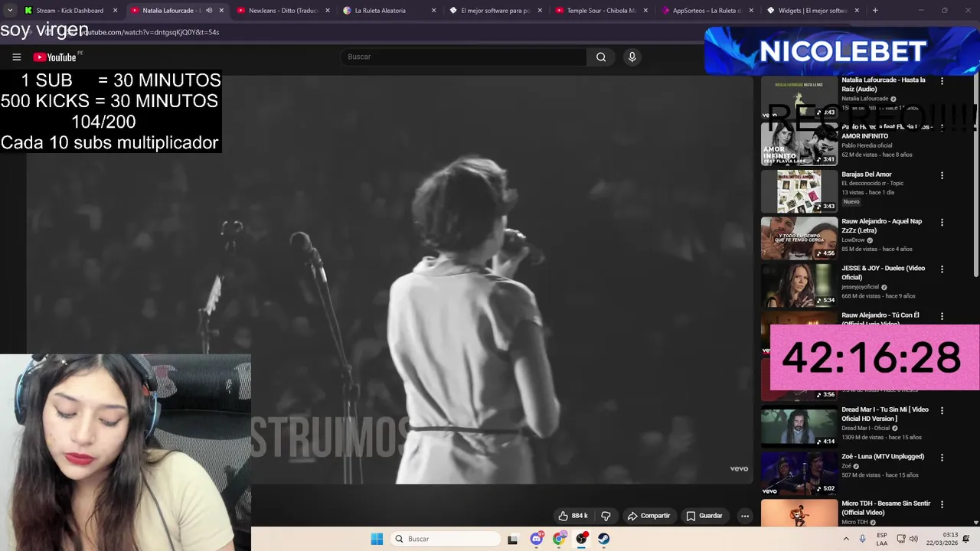Viewport: 980px width, 551px height.
Task: Click the YouTube search magnifier button
Action: [x=601, y=57]
